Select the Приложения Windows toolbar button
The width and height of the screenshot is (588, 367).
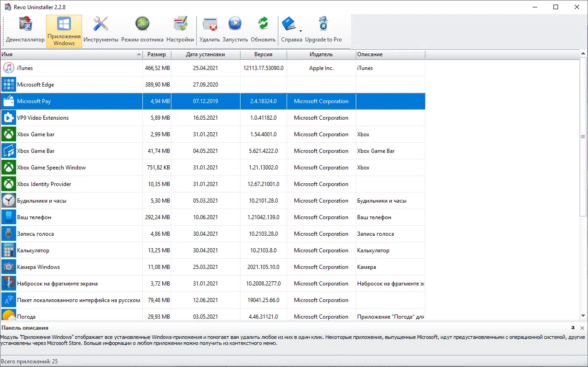coord(64,31)
